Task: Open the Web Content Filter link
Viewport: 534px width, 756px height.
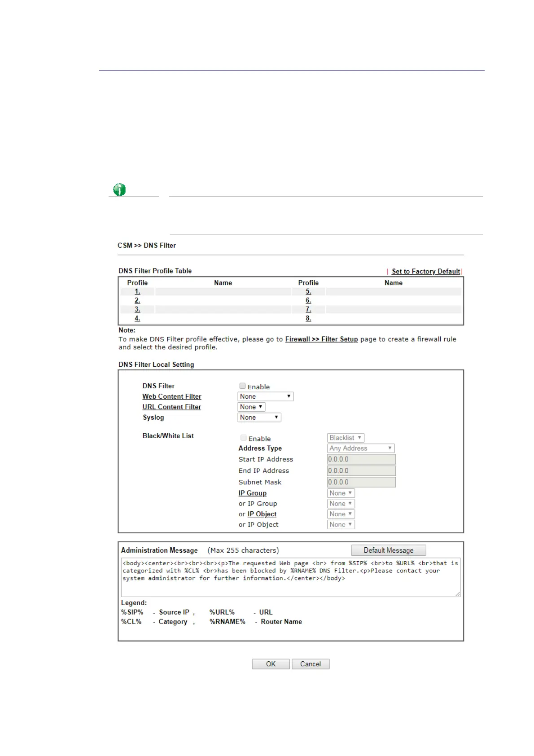Action: tap(172, 396)
